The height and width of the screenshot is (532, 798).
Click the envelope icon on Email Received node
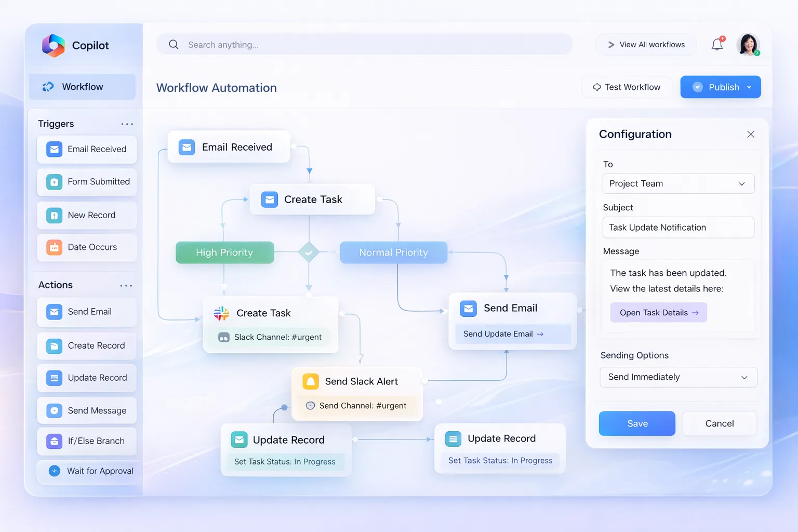coord(187,147)
